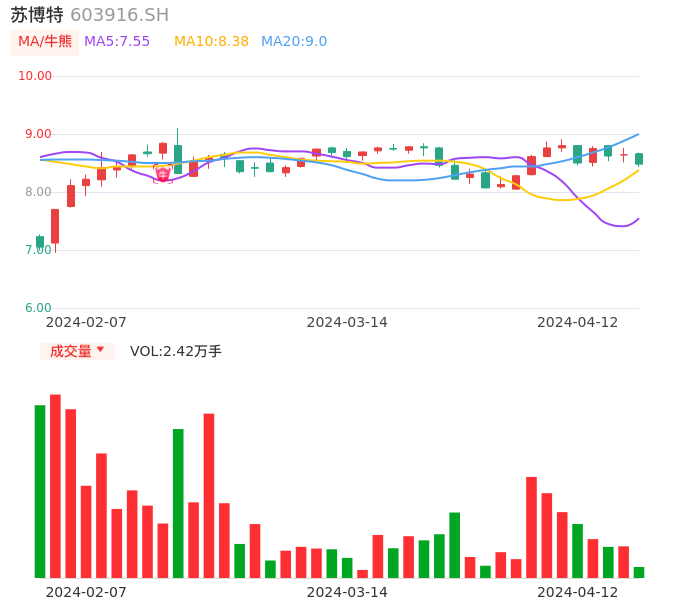The height and width of the screenshot is (606, 686).
Task: Toggle the MA/牛熊 indicator button
Action: tap(45, 42)
